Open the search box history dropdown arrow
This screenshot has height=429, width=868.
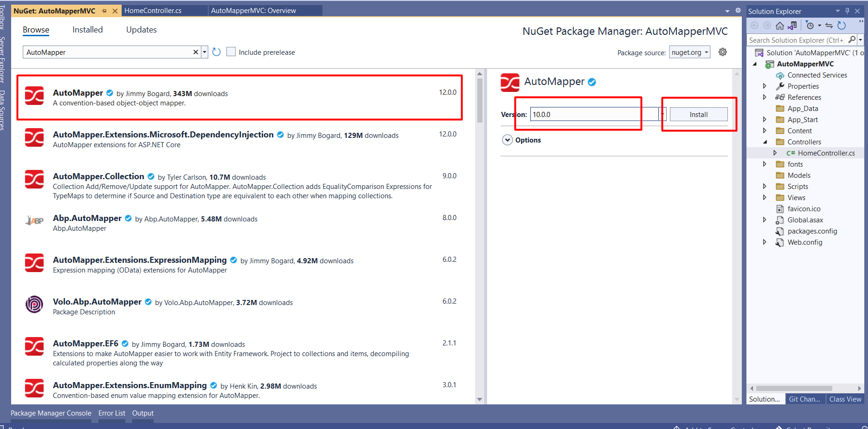(x=205, y=52)
